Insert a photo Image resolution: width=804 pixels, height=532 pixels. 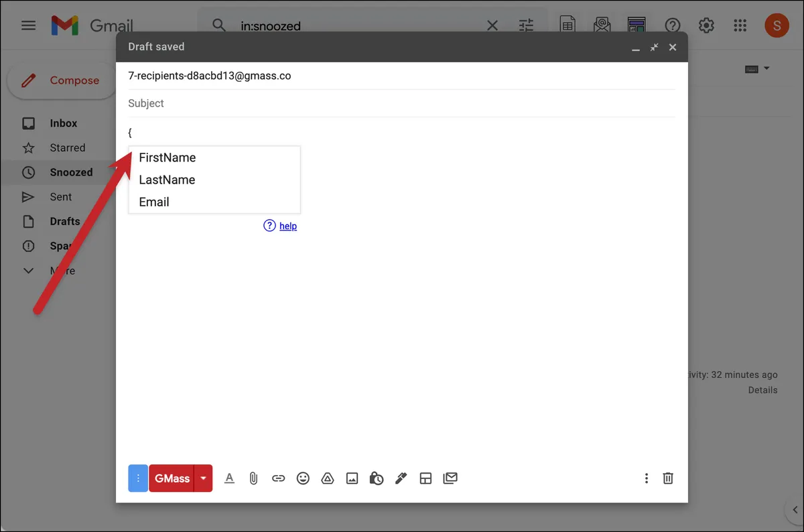coord(352,478)
